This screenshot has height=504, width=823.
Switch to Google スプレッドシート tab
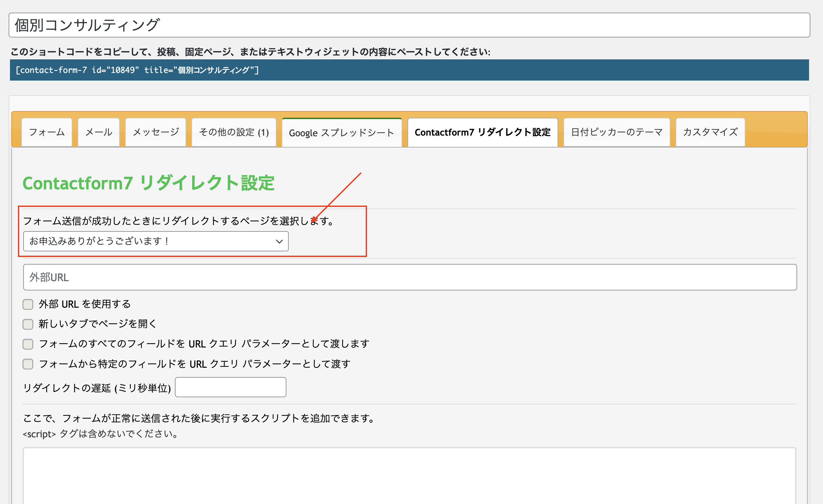click(x=342, y=133)
